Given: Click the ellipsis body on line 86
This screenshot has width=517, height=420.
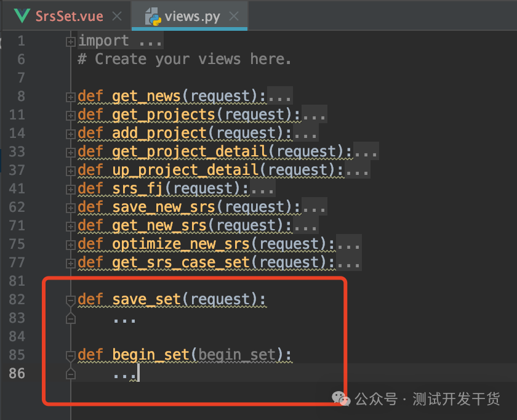Looking at the screenshot, I should [x=124, y=376].
